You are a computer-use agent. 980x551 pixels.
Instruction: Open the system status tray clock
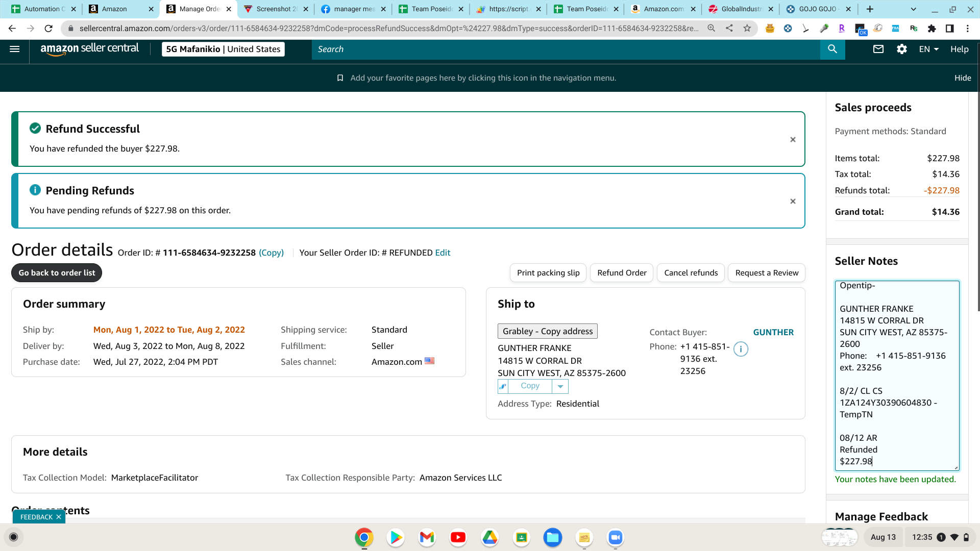coord(940,537)
